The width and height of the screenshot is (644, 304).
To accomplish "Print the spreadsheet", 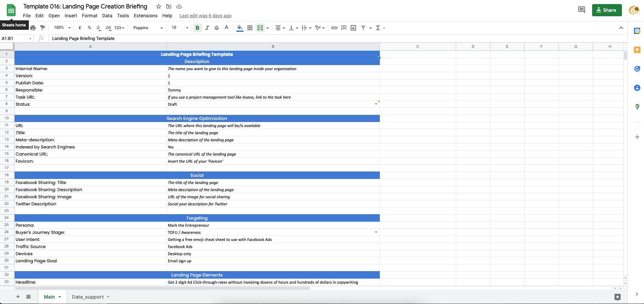I will (x=33, y=28).
